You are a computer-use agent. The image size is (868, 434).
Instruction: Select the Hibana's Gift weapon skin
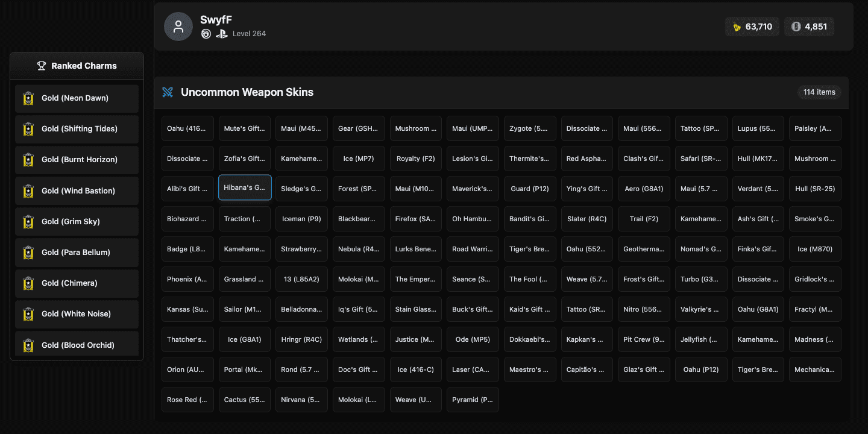point(245,188)
